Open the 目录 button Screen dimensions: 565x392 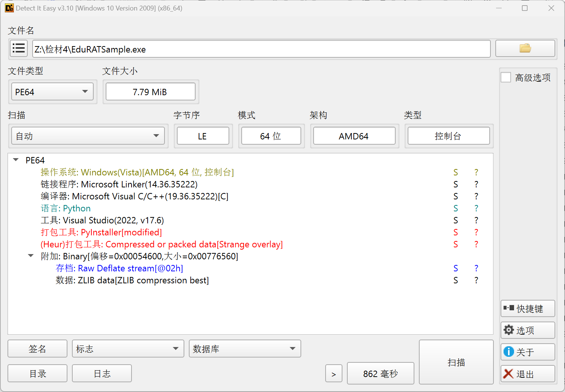tap(37, 374)
